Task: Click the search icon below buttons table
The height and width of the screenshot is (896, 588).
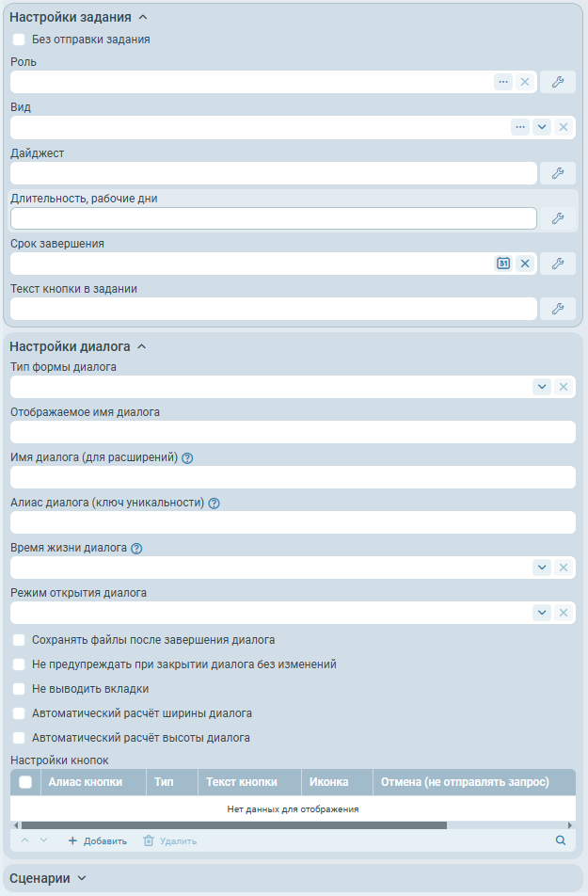Action: (561, 840)
